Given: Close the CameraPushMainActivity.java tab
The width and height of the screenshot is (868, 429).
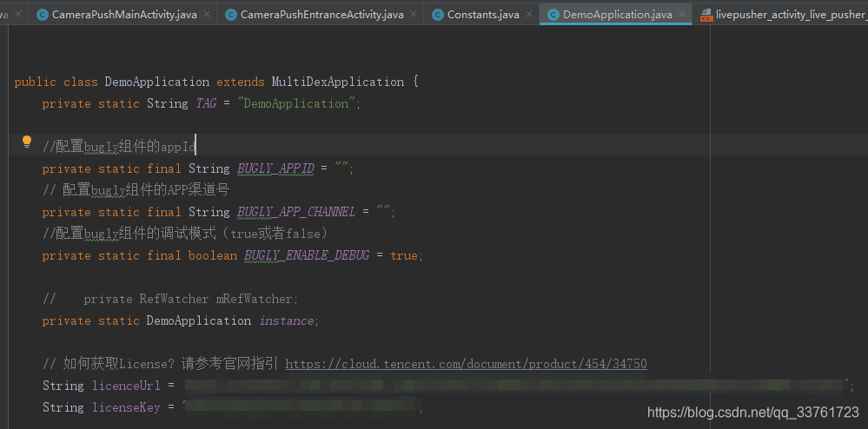Looking at the screenshot, I should pos(207,15).
